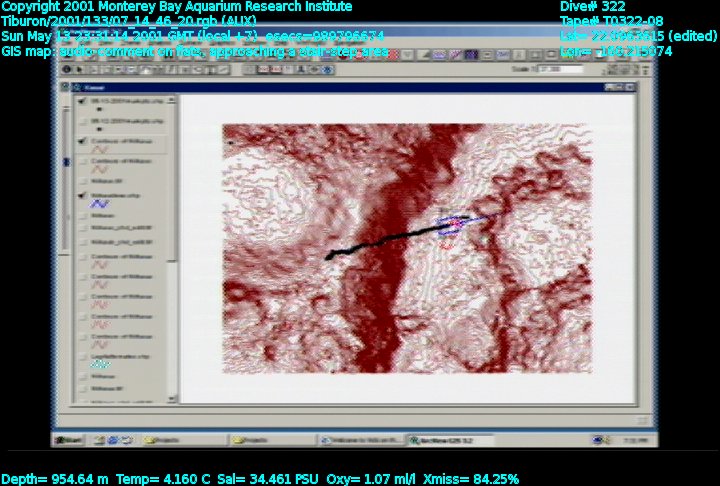This screenshot has width=720, height=486.
Task: Toggle checkbox of the blue line theme
Action: tap(81, 195)
